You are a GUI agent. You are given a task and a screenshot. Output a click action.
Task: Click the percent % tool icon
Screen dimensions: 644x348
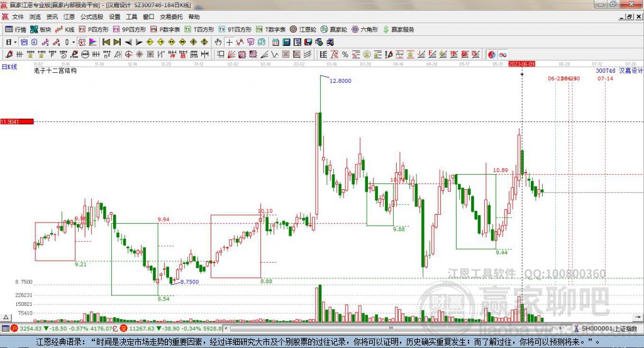coord(345,55)
